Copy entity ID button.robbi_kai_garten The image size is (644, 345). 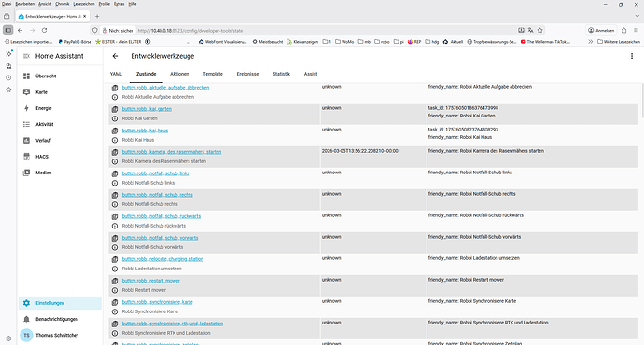tap(115, 109)
